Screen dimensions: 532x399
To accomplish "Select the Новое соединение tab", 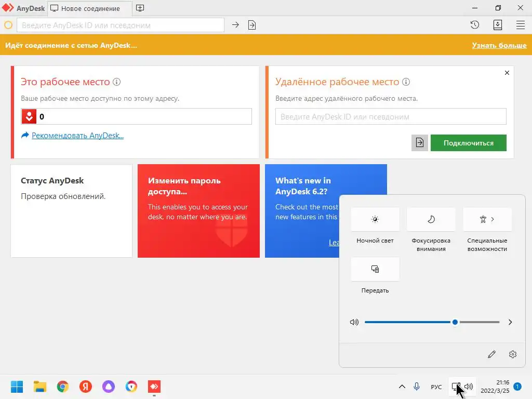I will click(90, 8).
